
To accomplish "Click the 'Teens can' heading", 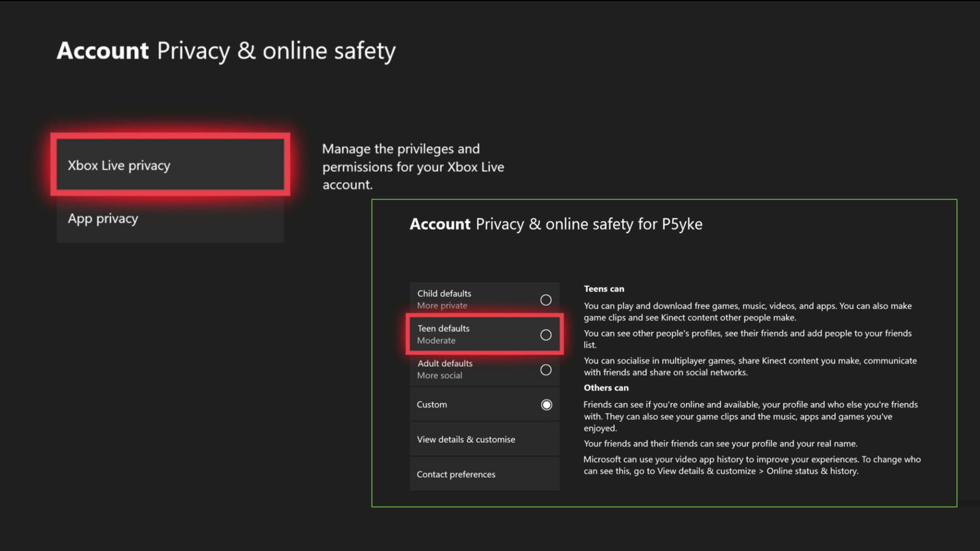I will [604, 289].
